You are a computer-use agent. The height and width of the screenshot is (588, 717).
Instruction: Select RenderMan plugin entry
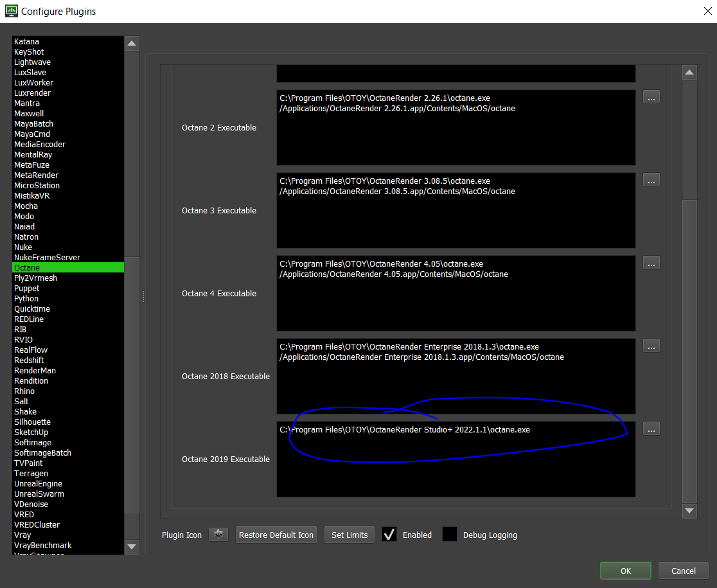pyautogui.click(x=67, y=371)
